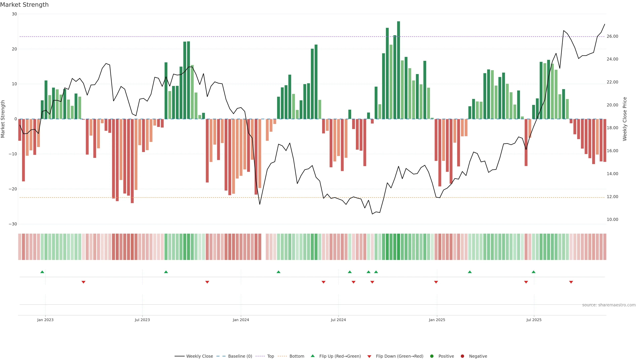The width and height of the screenshot is (644, 362).
Task: Select the Jul 2025 x-axis label
Action: click(x=534, y=320)
